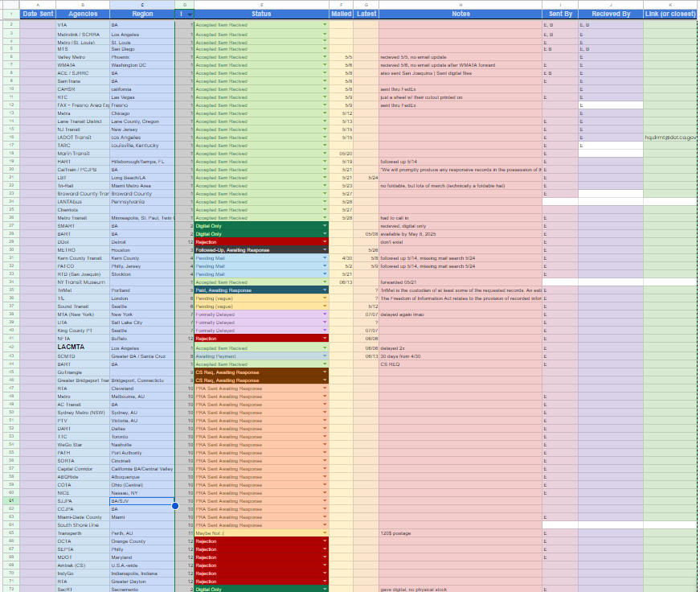Open Pending (vague) dropdown for Sound Transit

point(325,306)
